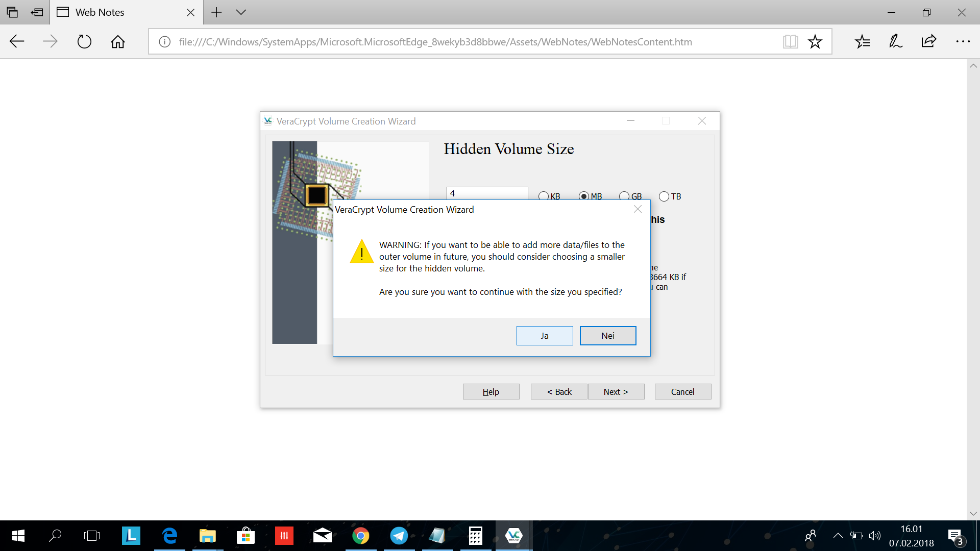Select the TB size unit
Viewport: 980px width, 551px height.
tap(670, 196)
